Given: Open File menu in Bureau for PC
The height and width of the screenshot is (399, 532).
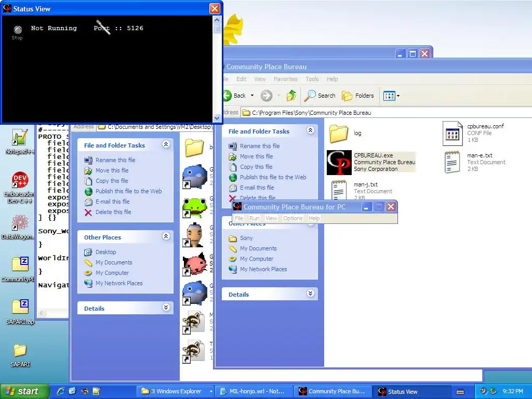Looking at the screenshot, I should pyautogui.click(x=239, y=218).
